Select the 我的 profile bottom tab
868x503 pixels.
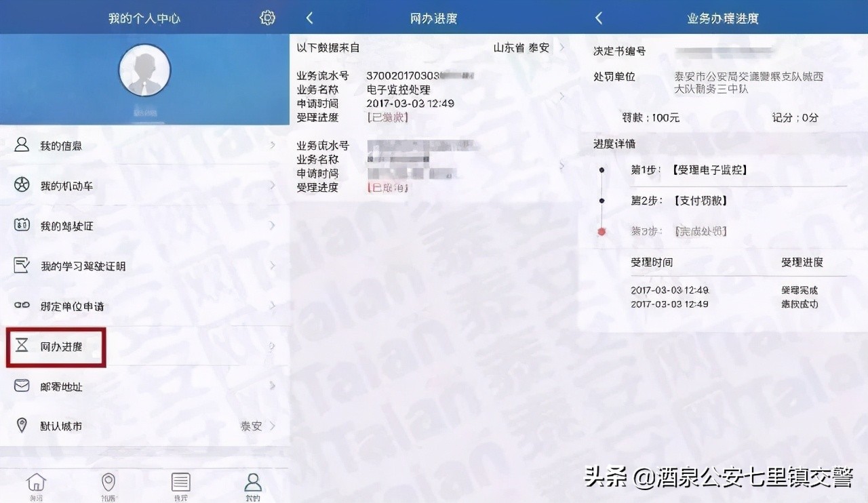coord(253,485)
